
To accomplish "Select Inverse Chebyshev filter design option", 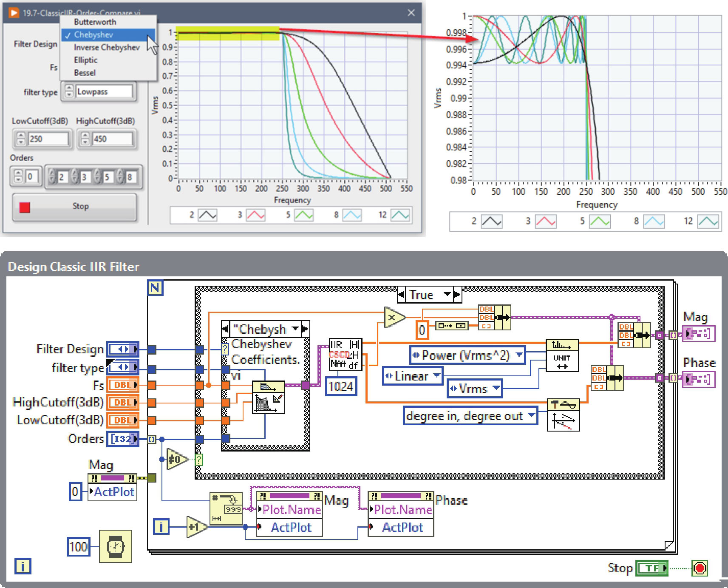I will (107, 47).
